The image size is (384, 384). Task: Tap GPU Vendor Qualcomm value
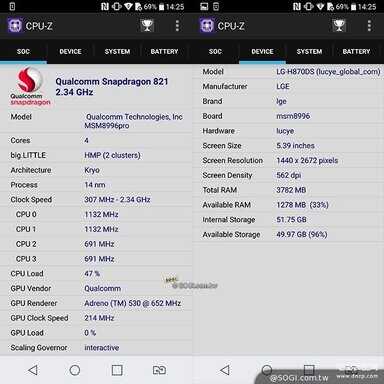103,288
